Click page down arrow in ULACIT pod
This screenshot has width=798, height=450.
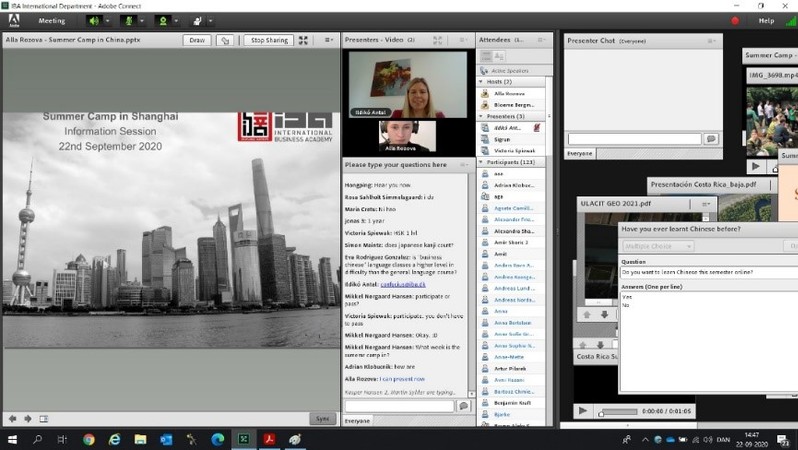click(x=604, y=315)
